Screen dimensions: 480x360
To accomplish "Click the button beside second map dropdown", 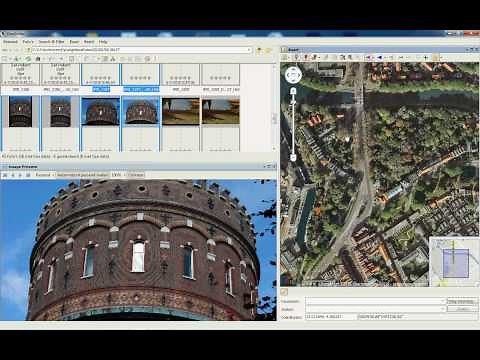I will tap(462, 309).
